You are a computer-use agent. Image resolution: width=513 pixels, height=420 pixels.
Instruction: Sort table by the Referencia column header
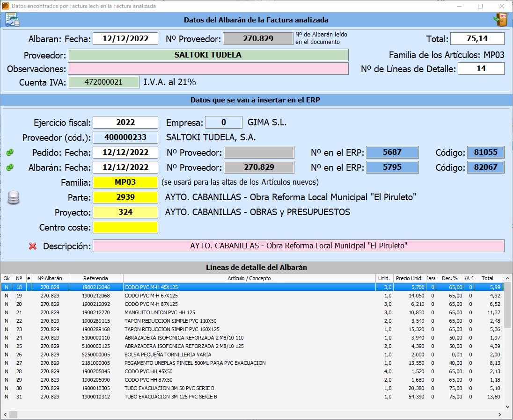pos(95,278)
